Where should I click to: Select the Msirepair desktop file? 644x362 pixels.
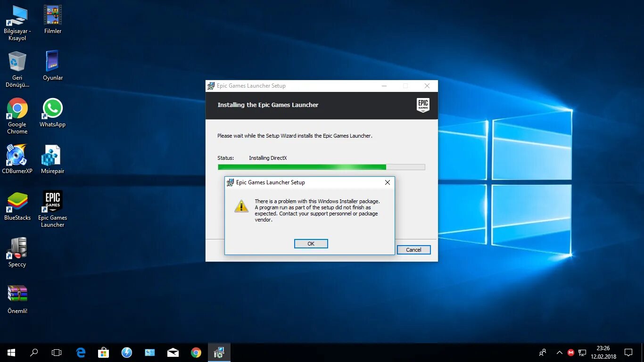(x=53, y=160)
